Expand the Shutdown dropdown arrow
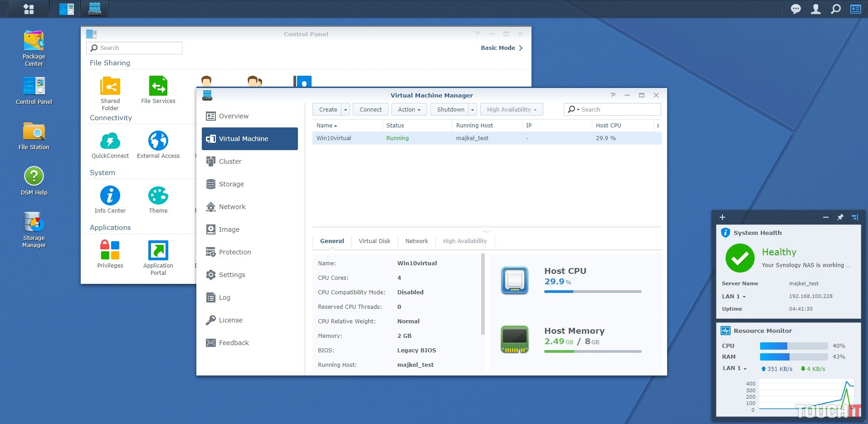868x424 pixels. [473, 110]
